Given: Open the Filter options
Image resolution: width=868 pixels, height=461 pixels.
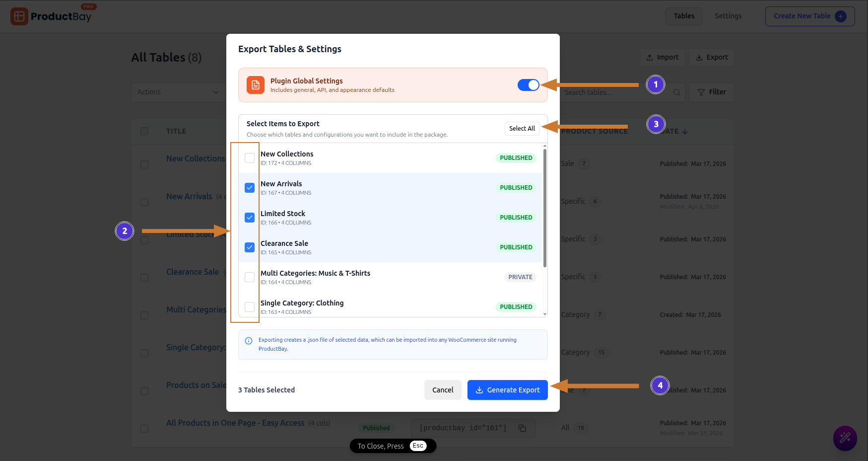Looking at the screenshot, I should point(711,92).
